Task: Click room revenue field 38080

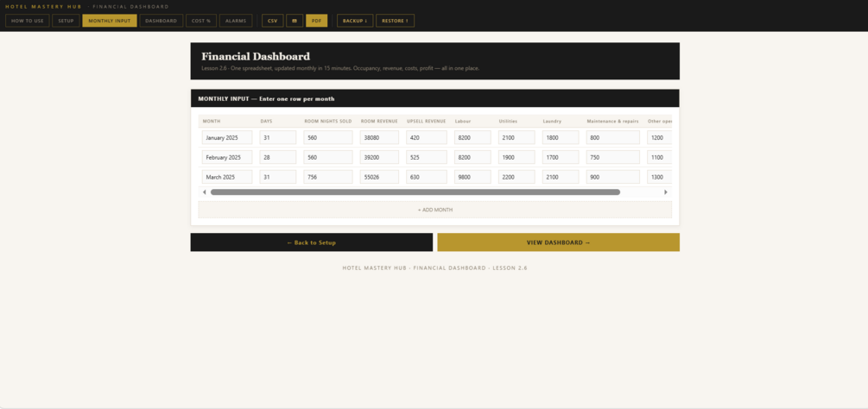Action: 379,137
